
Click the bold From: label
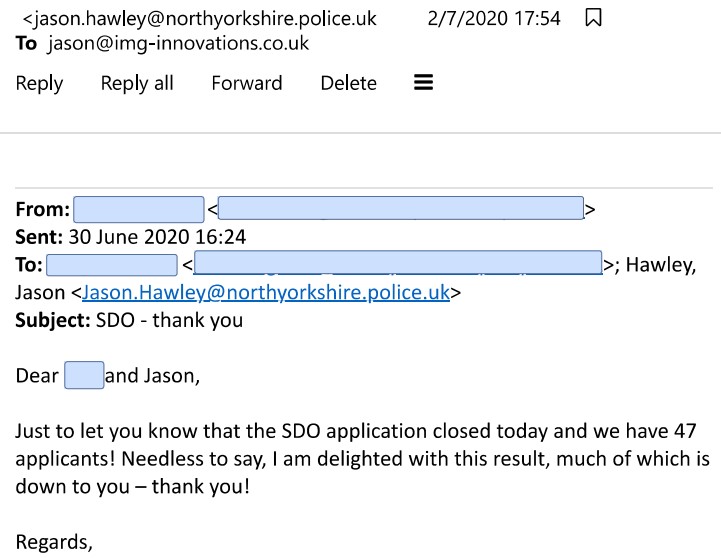(x=42, y=210)
